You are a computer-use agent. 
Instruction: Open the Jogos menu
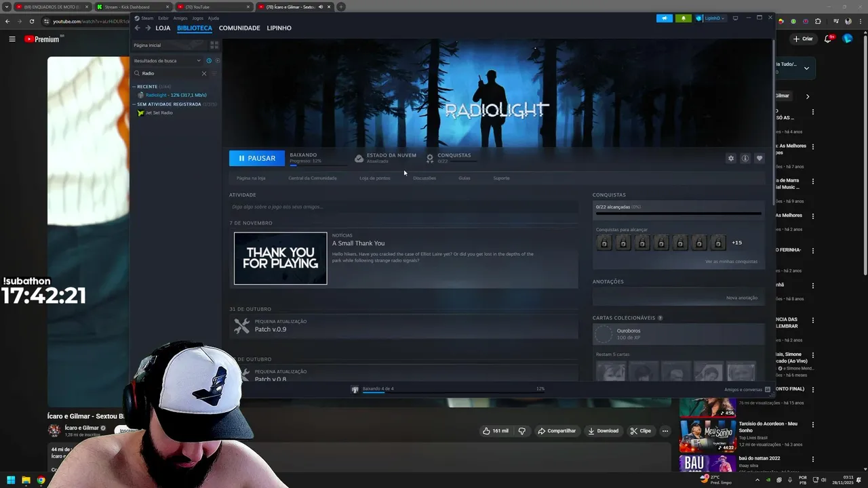click(197, 18)
